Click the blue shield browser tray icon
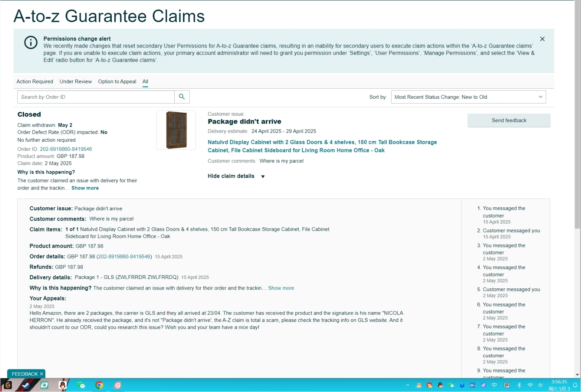Viewport: 581px width, 392px height. pyautogui.click(x=484, y=385)
